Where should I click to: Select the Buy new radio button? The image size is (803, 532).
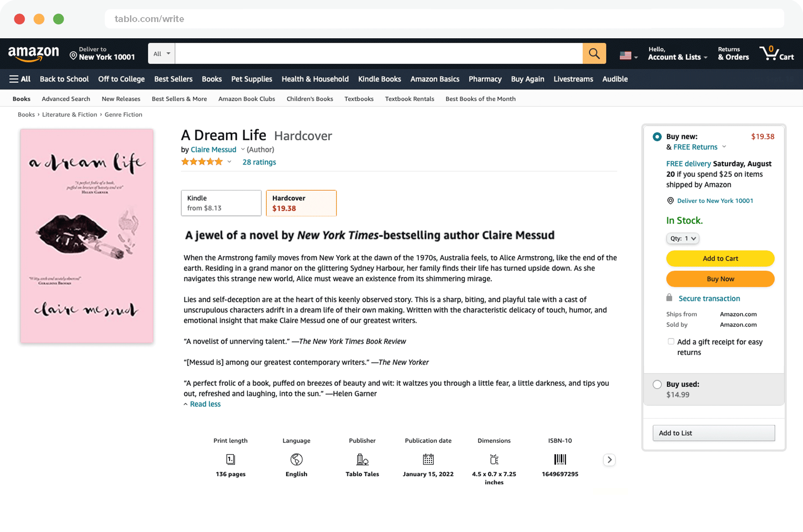[657, 137]
